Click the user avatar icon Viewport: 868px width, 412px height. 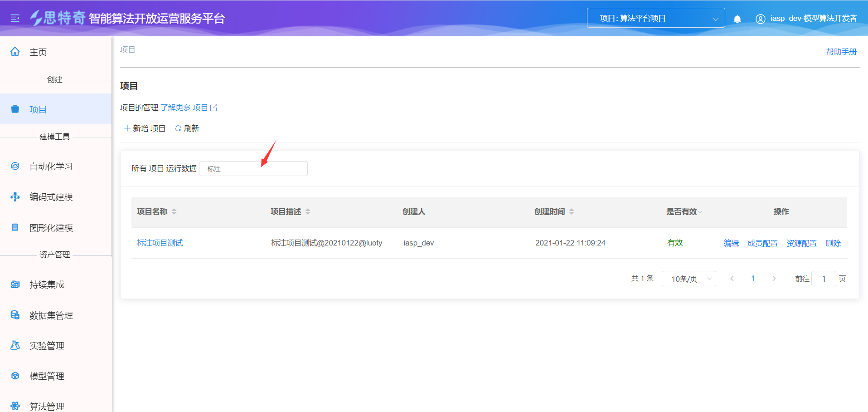click(x=761, y=19)
